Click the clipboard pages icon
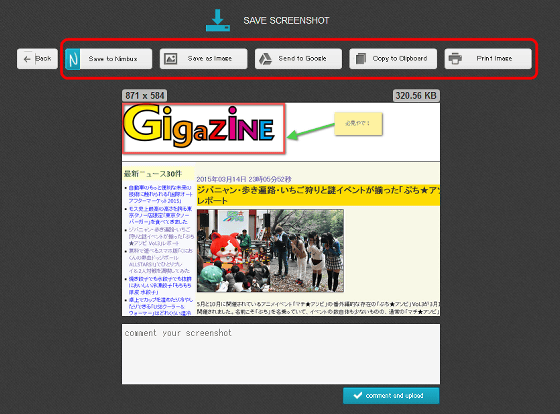560x414 pixels. 361,59
